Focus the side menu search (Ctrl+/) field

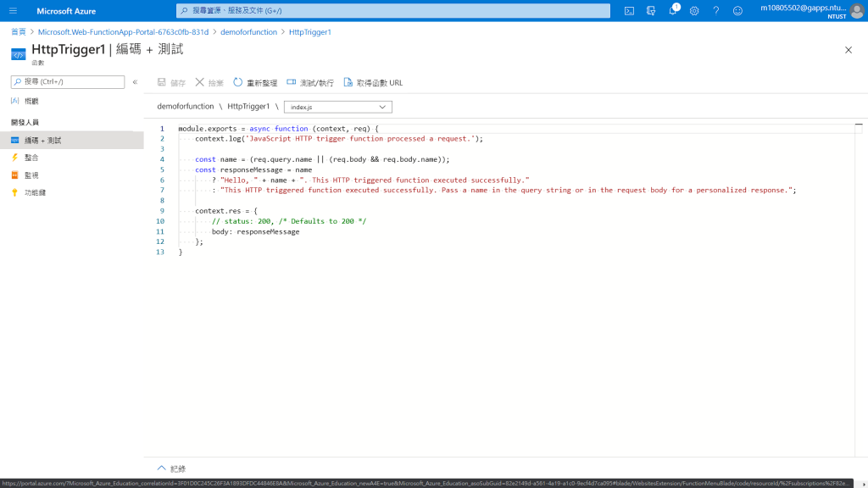(68, 82)
